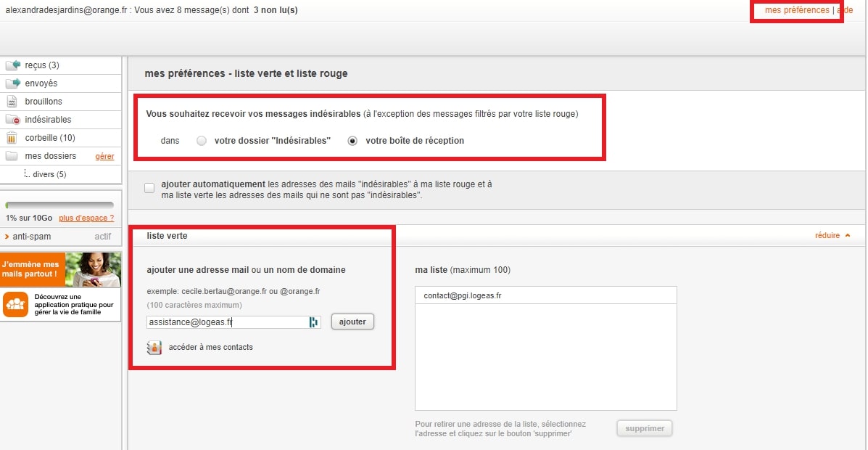Click the gérer folders link
The width and height of the screenshot is (868, 450).
(x=104, y=157)
